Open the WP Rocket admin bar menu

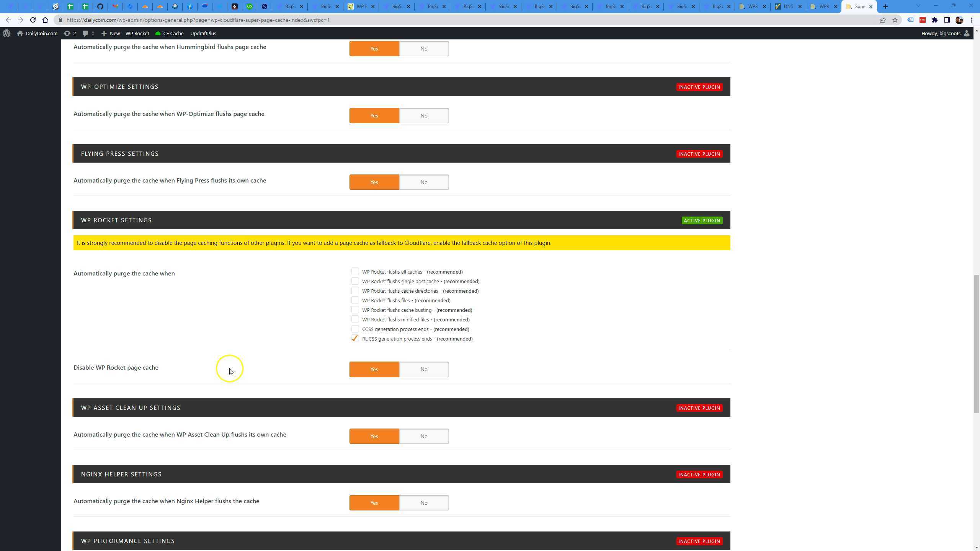tap(137, 33)
